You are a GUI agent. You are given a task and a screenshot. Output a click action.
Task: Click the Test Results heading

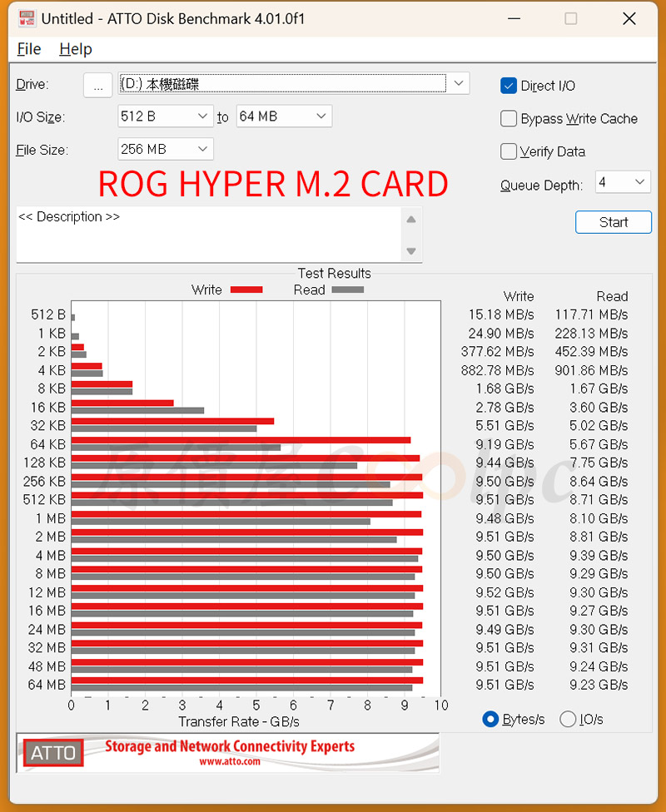[x=335, y=274]
